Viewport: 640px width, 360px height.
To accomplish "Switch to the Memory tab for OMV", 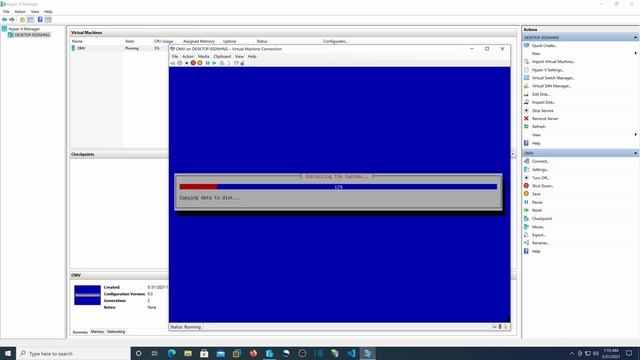I will point(97,332).
